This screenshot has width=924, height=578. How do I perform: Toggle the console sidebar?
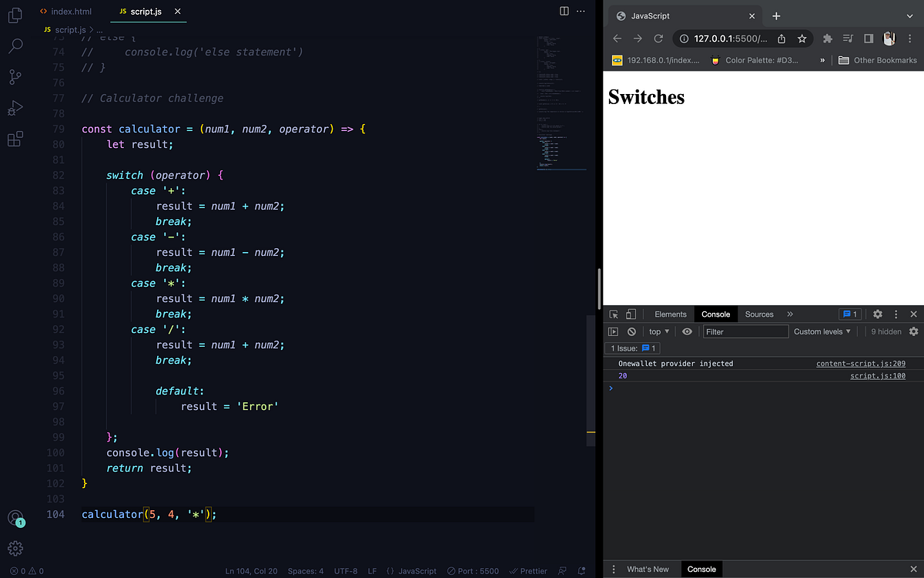614,331
